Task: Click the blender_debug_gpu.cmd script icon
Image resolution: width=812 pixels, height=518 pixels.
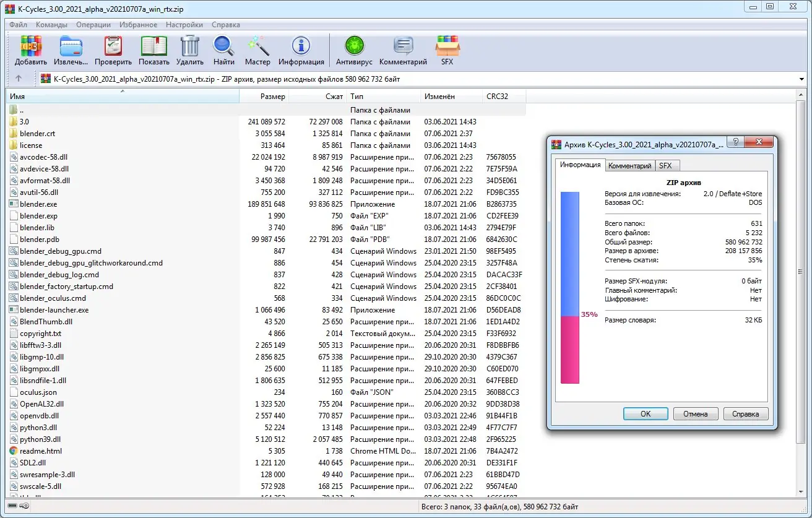Action: click(14, 251)
